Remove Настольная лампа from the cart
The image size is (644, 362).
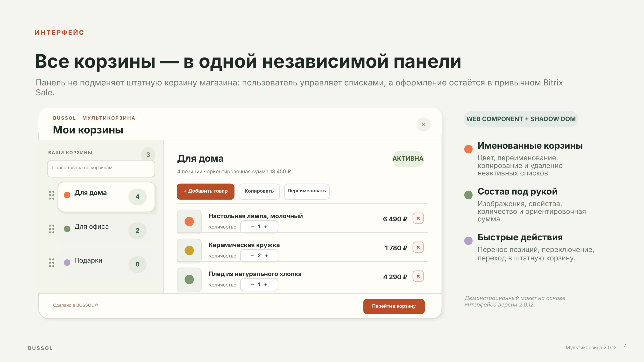pyautogui.click(x=418, y=218)
